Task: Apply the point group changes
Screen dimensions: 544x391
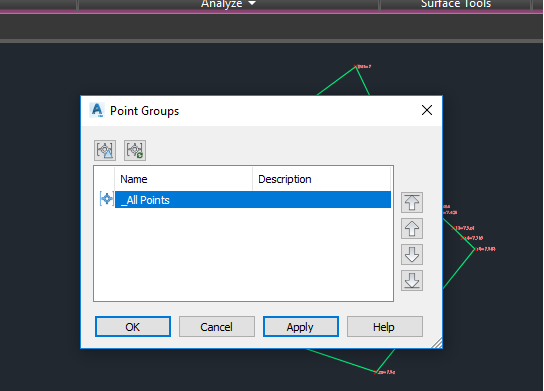Action: coord(301,326)
